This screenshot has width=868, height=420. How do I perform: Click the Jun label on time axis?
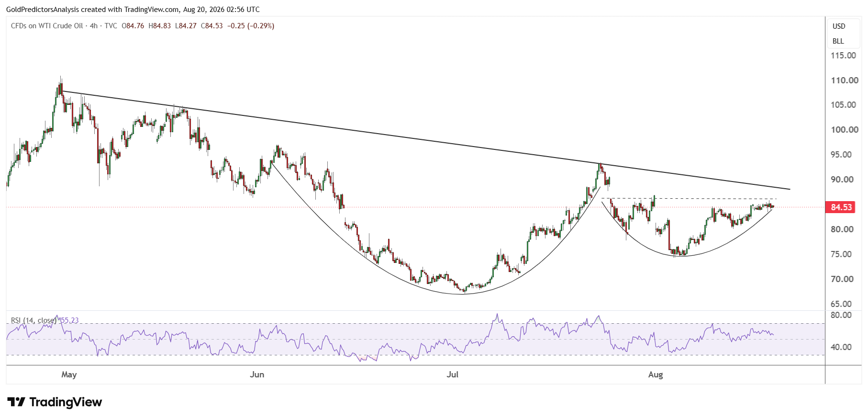point(257,375)
